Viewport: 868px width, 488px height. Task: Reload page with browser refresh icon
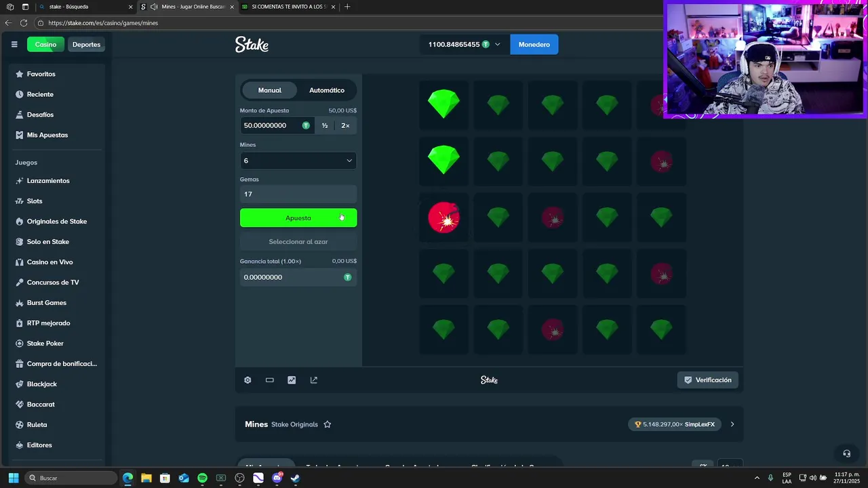(x=24, y=22)
